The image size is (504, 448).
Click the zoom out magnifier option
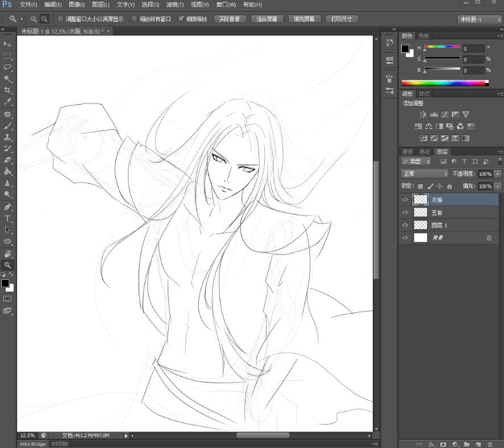[44, 19]
